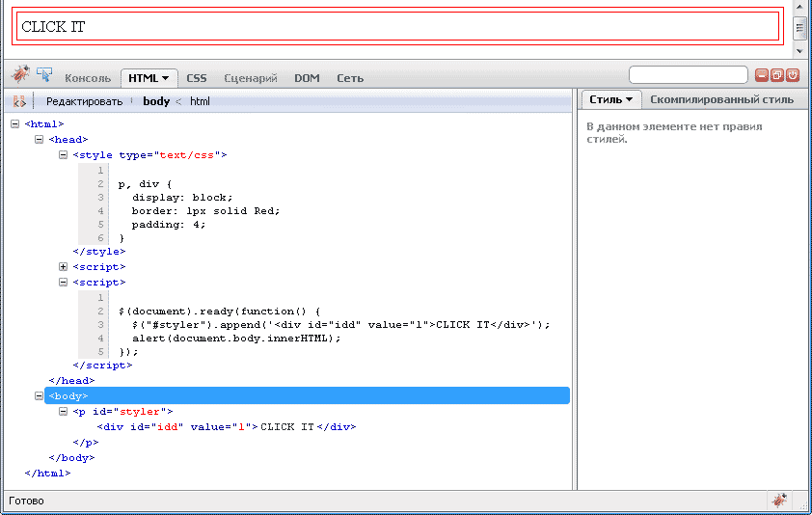Click the CLICK IT box on the page
This screenshot has height=515, width=812.
[397, 26]
